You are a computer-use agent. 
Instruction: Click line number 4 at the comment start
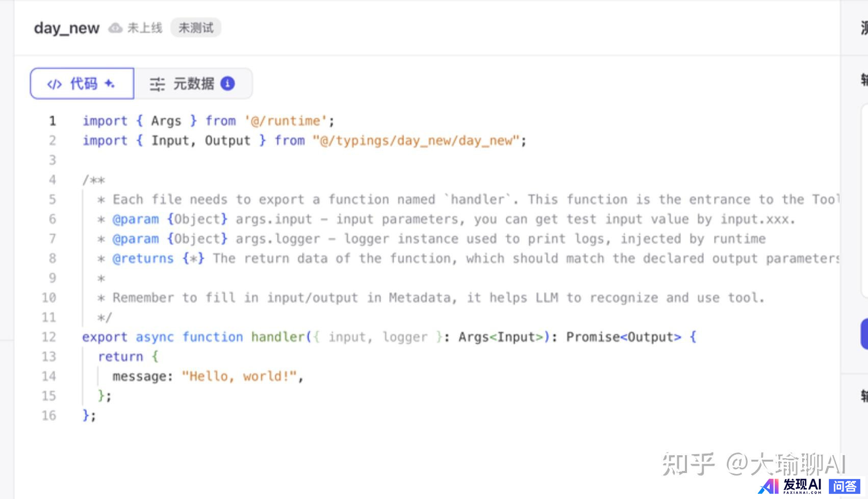coord(52,180)
